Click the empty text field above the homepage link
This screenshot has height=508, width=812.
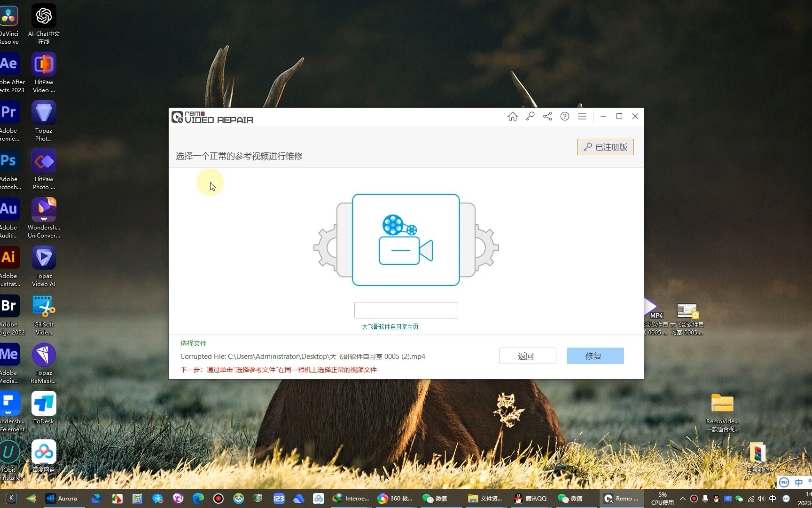pyautogui.click(x=406, y=310)
